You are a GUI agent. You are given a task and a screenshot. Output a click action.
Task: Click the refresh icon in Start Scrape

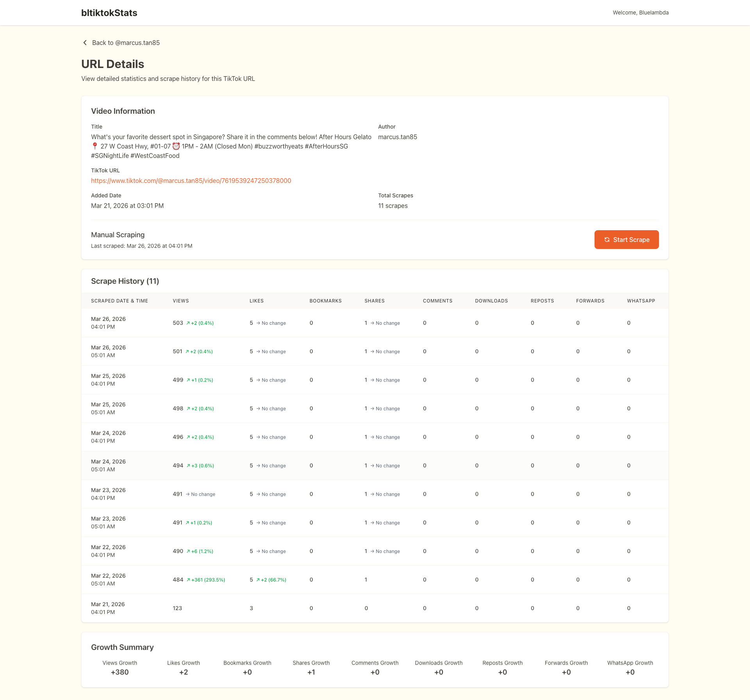click(x=607, y=240)
